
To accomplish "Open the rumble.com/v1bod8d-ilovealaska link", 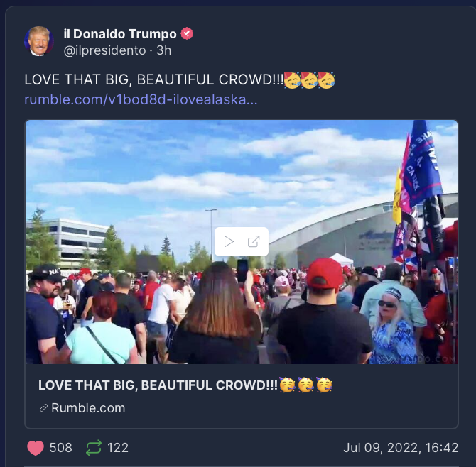I will [141, 99].
